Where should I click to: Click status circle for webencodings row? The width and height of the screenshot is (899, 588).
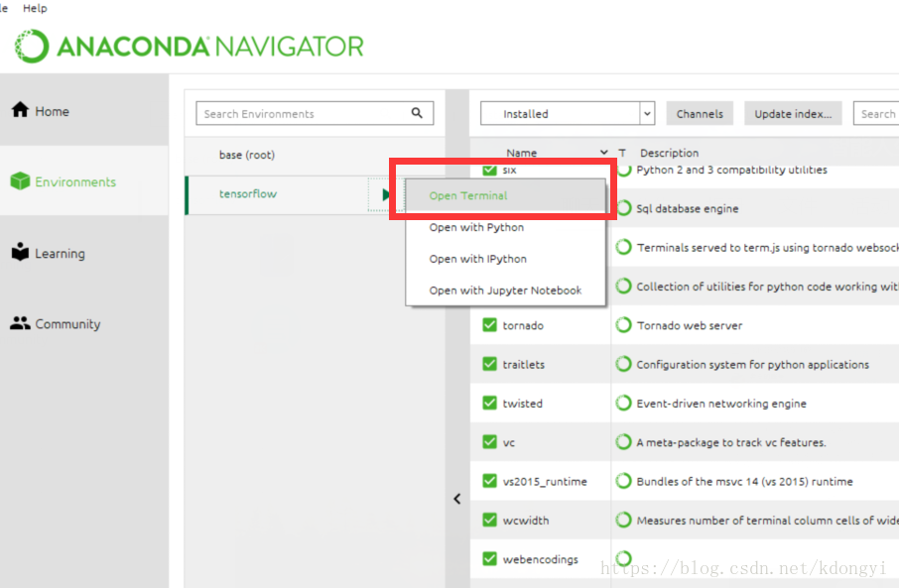624,558
